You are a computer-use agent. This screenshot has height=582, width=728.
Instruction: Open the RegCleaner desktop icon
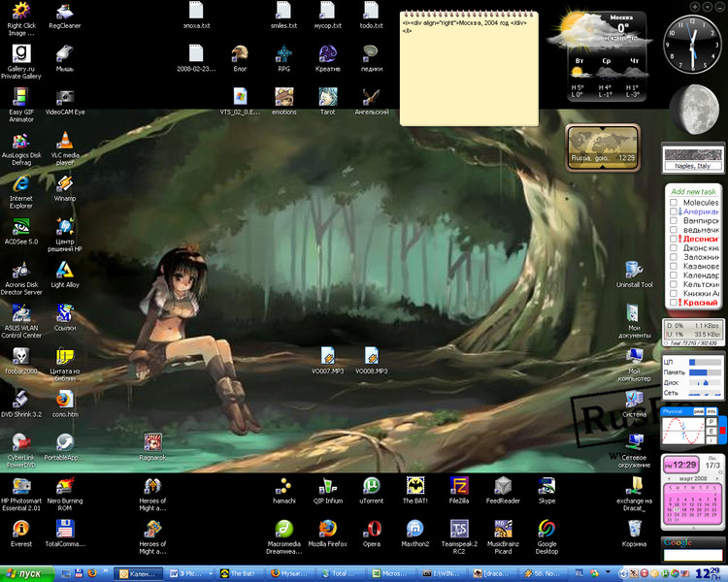point(65,16)
